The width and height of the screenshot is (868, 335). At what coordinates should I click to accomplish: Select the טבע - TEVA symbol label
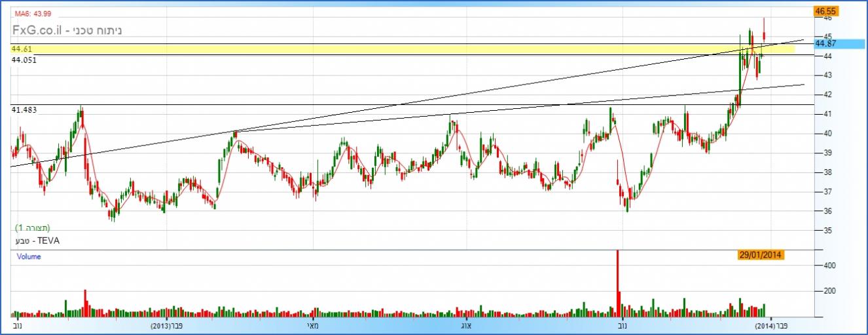click(33, 241)
